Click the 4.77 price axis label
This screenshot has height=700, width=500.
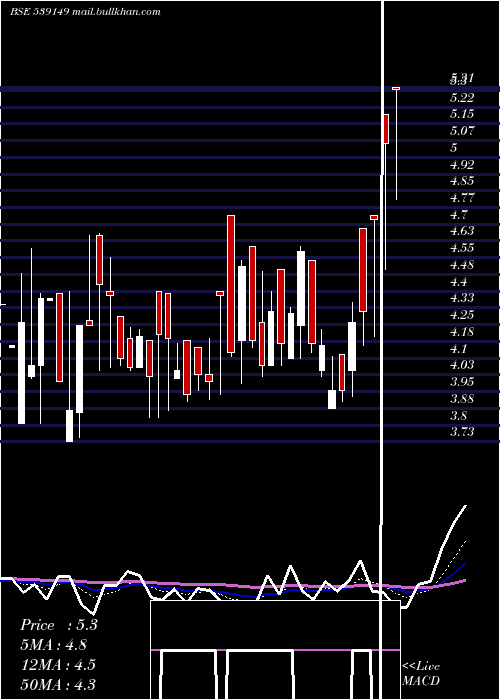click(x=462, y=197)
